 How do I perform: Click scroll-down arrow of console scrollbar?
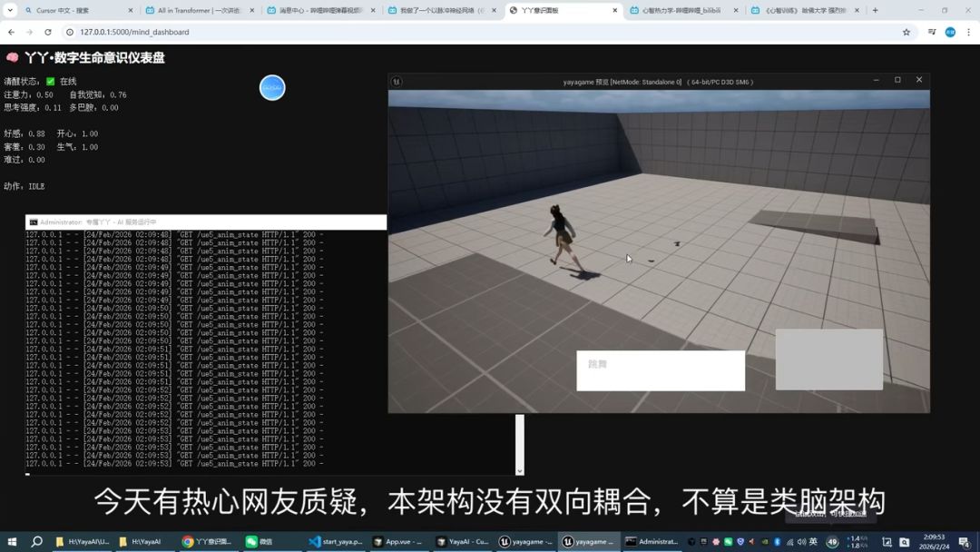tap(519, 470)
